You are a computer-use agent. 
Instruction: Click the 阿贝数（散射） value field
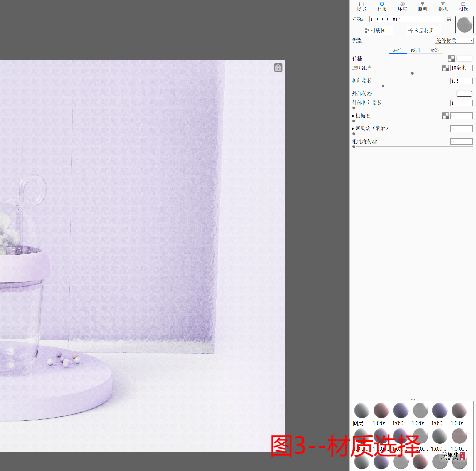461,129
